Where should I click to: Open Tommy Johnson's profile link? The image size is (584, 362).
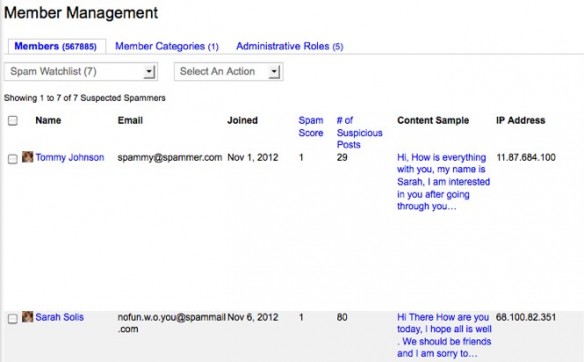pyautogui.click(x=70, y=157)
